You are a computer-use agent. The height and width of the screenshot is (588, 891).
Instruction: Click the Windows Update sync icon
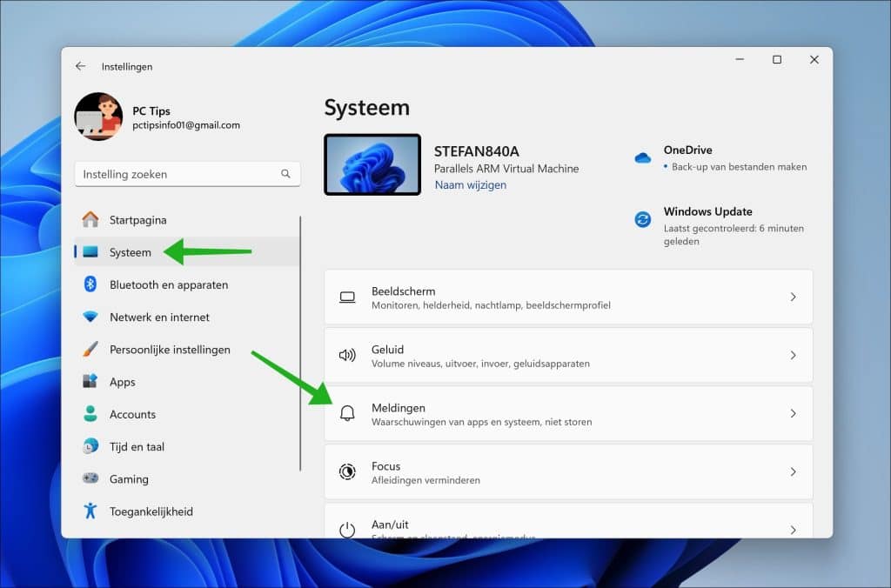[643, 218]
